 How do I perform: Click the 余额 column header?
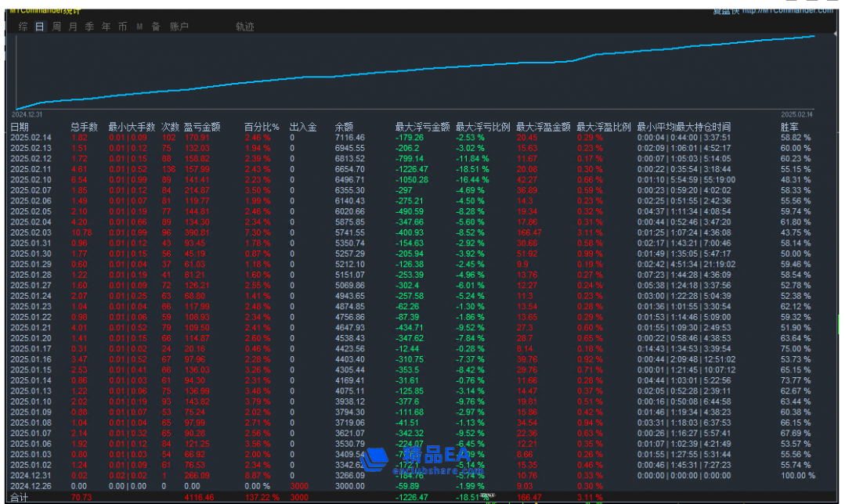(344, 127)
